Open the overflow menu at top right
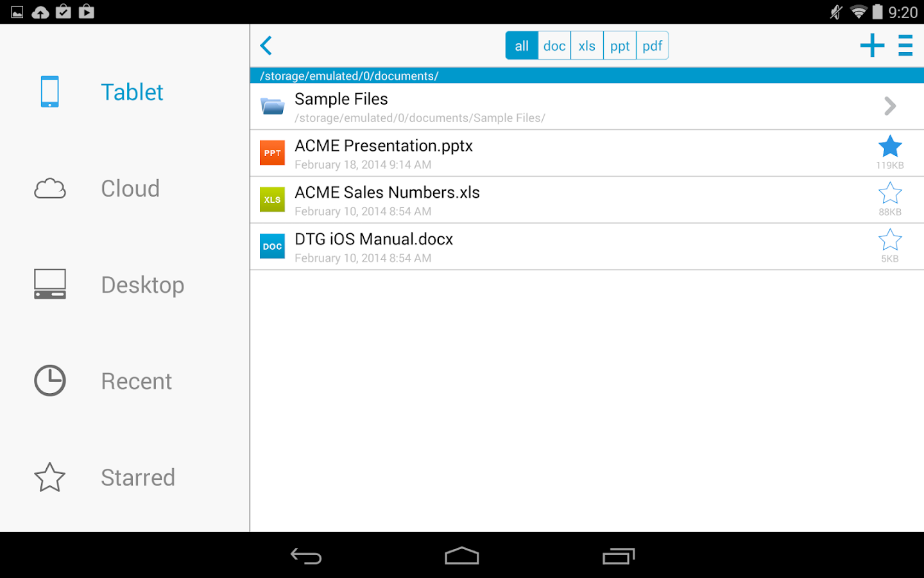 point(906,45)
